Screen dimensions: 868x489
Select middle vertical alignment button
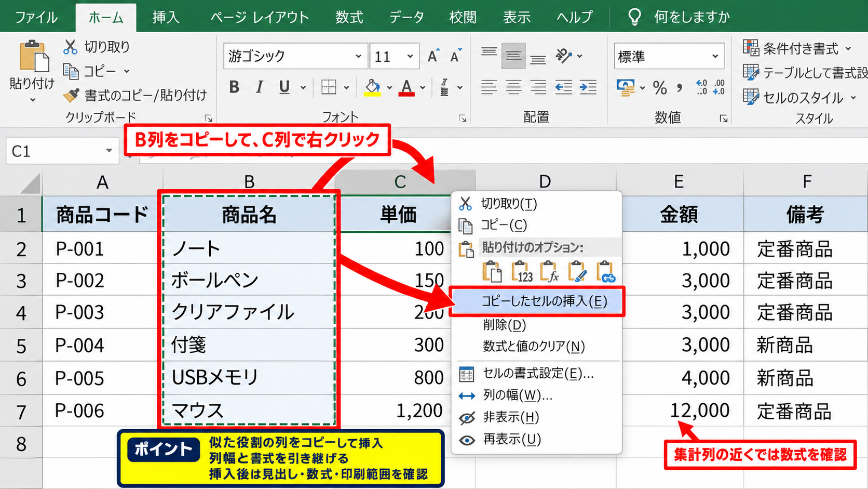tap(513, 56)
